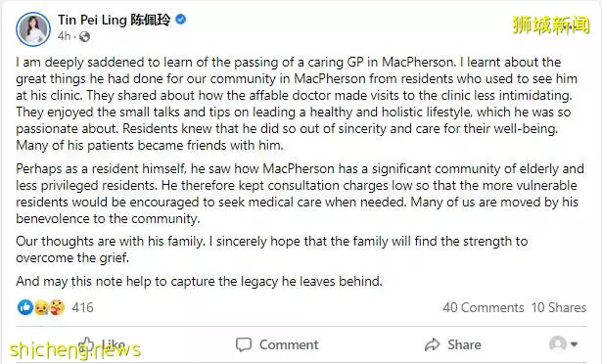Click the Comment button
The width and height of the screenshot is (602, 364).
coord(277,344)
